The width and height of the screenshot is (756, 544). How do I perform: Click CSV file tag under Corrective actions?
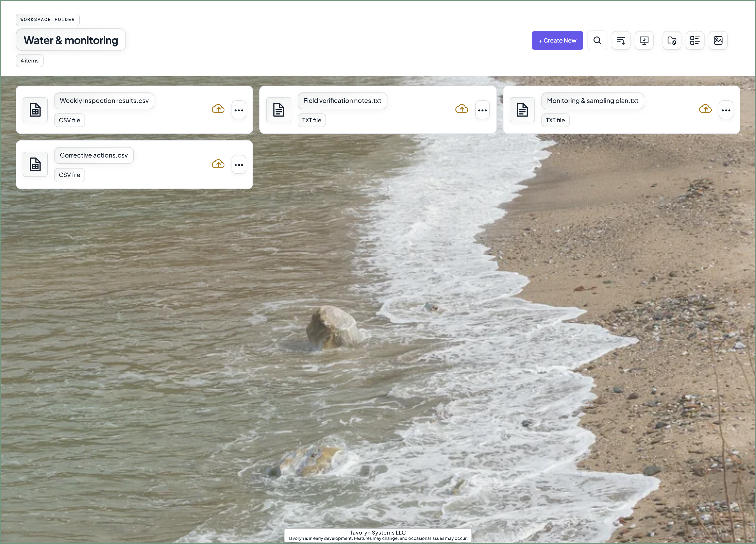tap(69, 175)
